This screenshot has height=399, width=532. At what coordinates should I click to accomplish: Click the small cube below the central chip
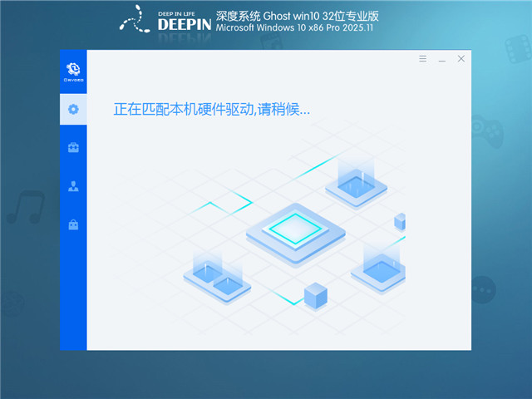pos(315,294)
